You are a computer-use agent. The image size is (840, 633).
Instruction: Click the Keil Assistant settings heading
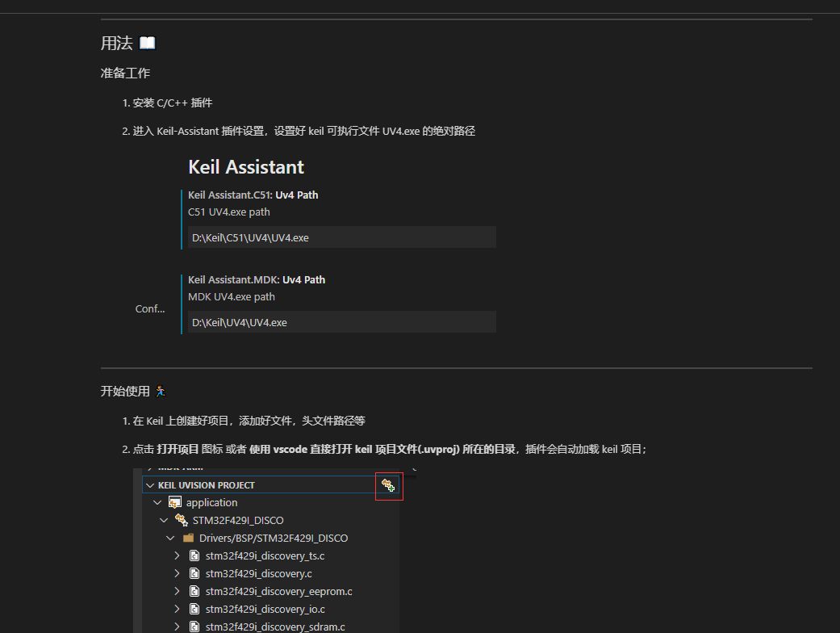246,167
